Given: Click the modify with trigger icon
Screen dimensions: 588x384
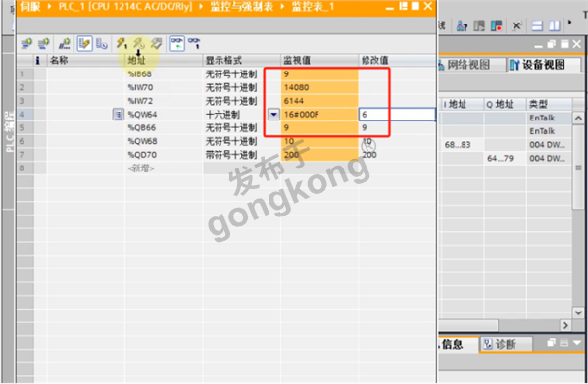Looking at the screenshot, I should (139, 43).
